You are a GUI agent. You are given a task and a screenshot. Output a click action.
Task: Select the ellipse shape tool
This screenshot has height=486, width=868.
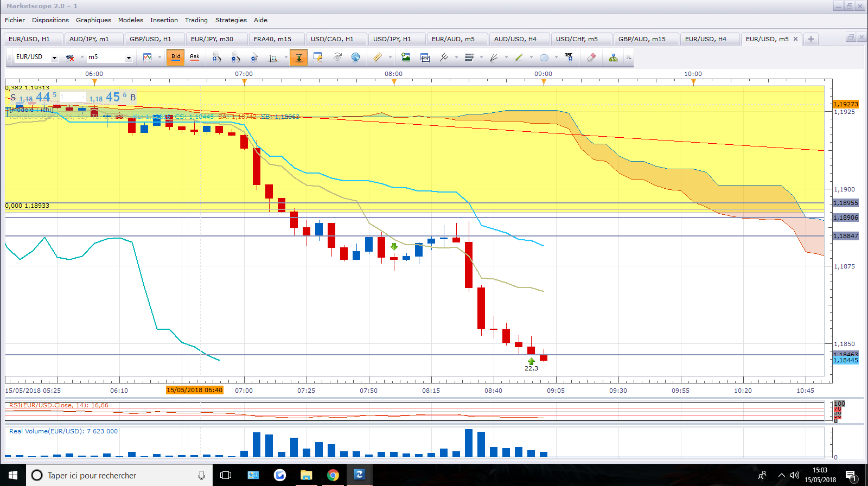[544, 57]
